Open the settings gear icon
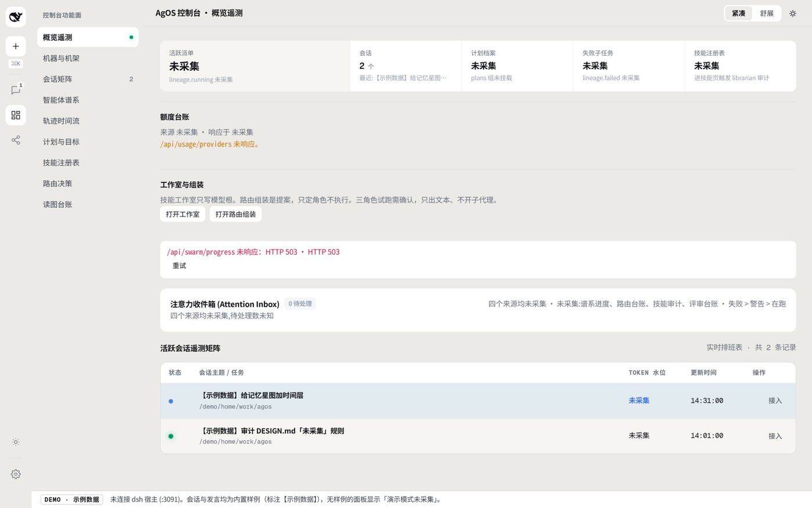This screenshot has width=812, height=508. pos(16,474)
